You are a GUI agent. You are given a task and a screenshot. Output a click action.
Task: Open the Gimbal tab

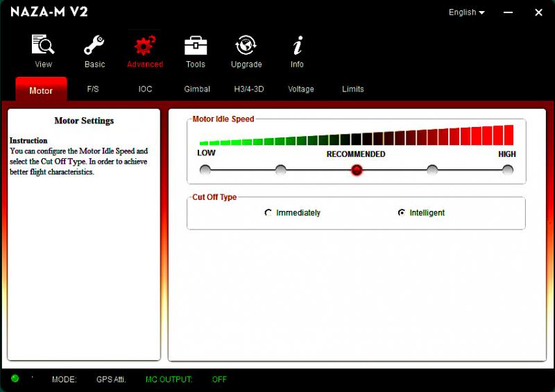197,90
